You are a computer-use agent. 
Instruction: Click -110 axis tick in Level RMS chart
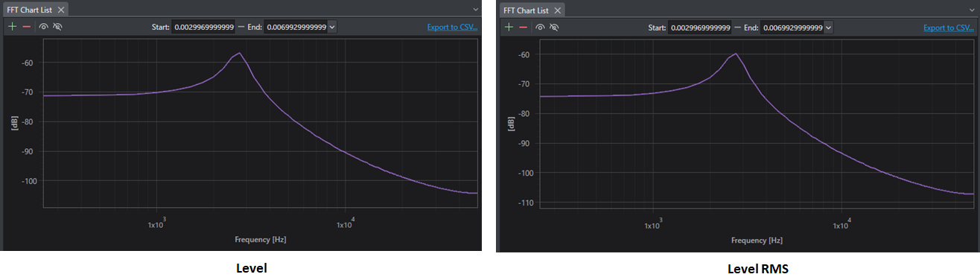[526, 203]
